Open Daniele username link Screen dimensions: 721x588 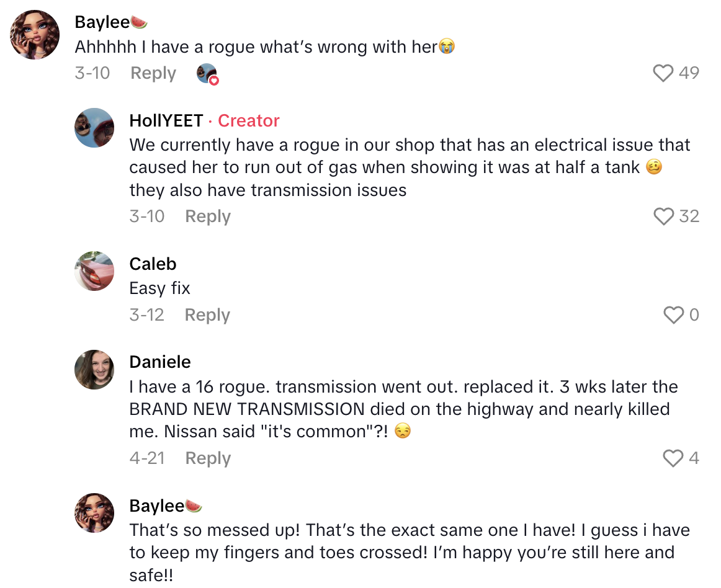pyautogui.click(x=160, y=362)
